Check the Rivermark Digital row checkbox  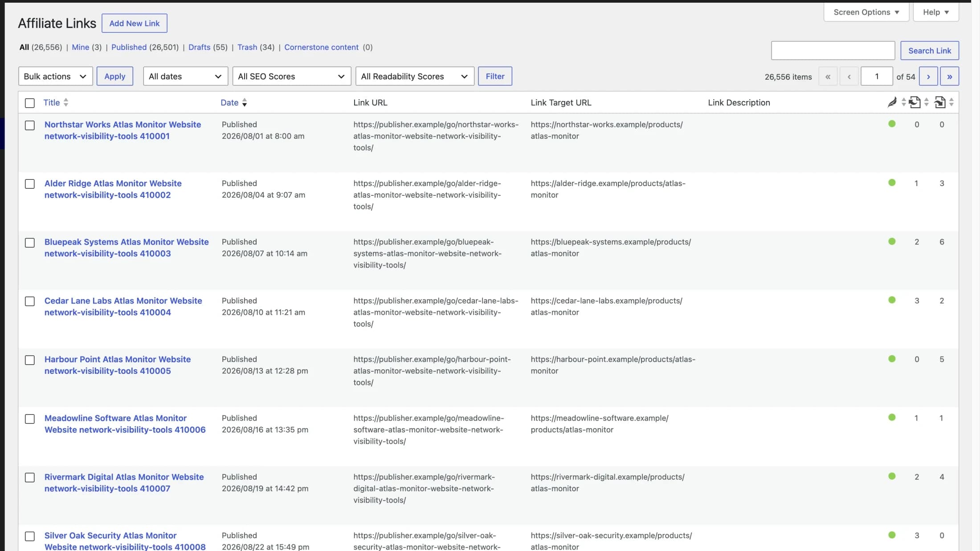(30, 478)
